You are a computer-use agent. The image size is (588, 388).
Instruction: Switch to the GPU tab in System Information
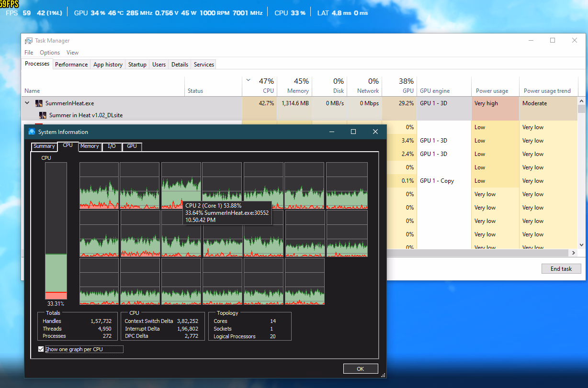(x=132, y=146)
